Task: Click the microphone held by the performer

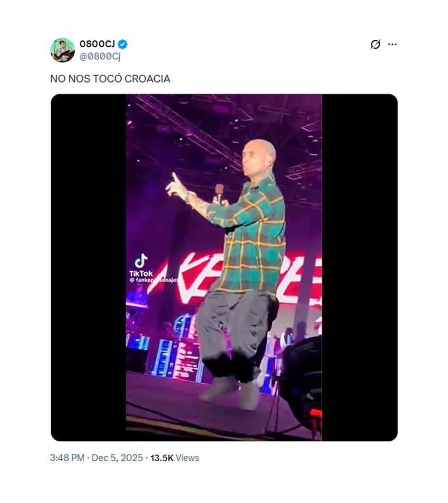Action: (219, 194)
